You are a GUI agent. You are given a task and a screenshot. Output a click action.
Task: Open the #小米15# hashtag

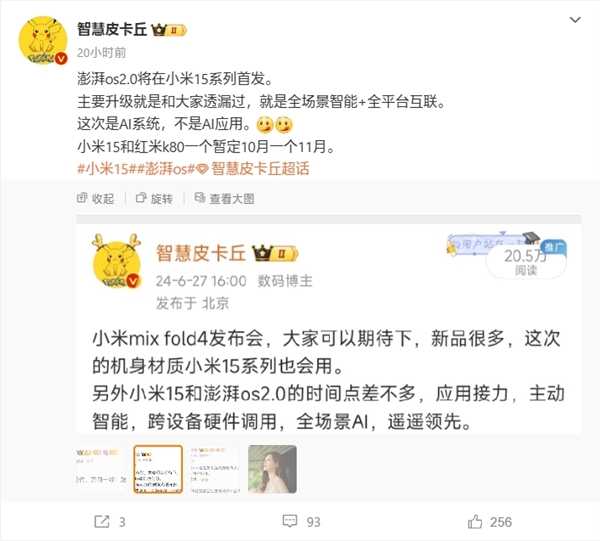[x=104, y=169]
